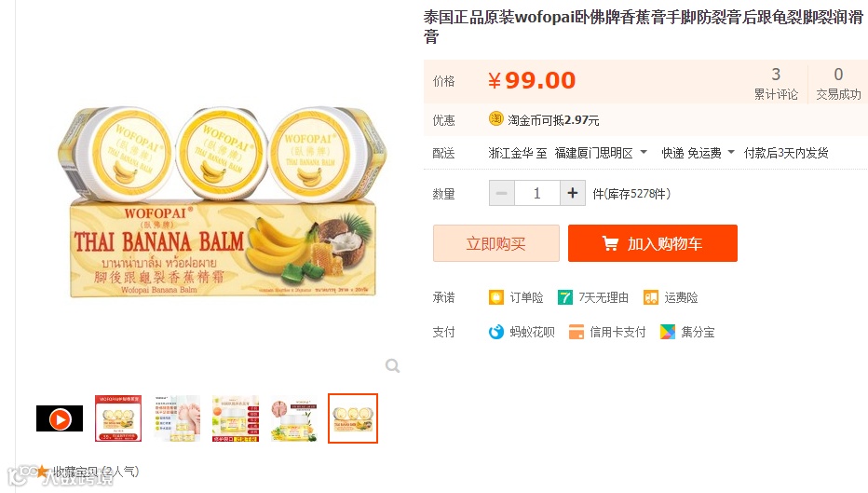Click the 信用卡支付 credit card icon

[x=576, y=332]
